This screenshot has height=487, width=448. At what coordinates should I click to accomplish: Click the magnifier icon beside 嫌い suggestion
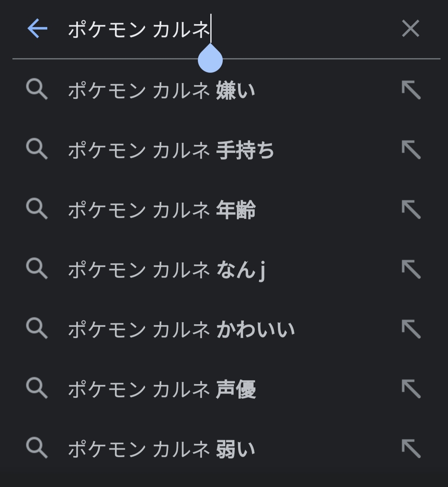tap(37, 90)
